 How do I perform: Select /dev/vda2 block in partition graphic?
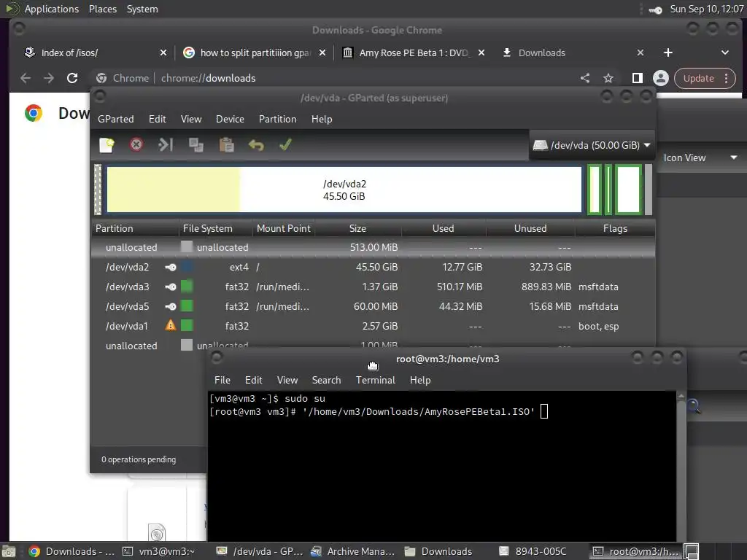[x=344, y=190]
